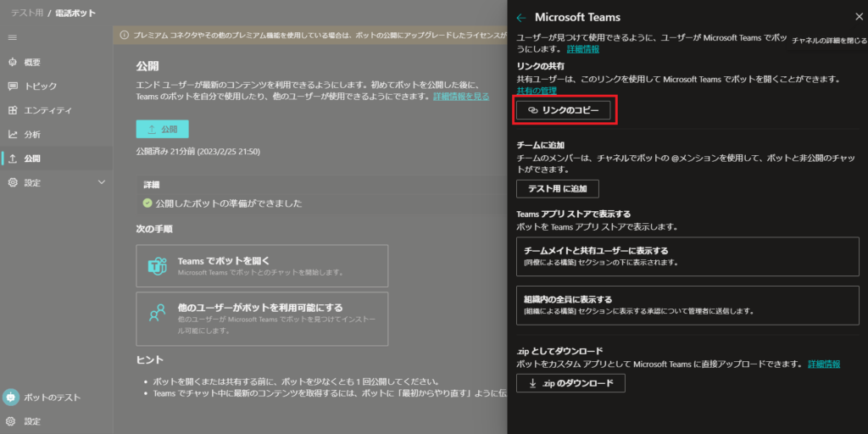Open 詳細情報 link at panel top
868x434 pixels.
tap(583, 49)
